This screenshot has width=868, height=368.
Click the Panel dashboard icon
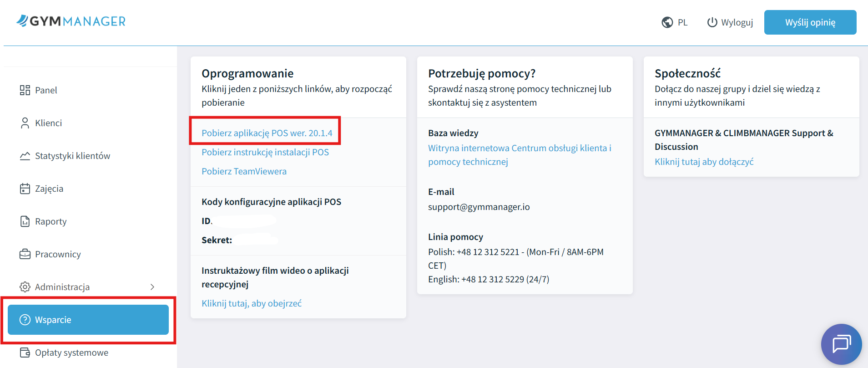(x=25, y=90)
